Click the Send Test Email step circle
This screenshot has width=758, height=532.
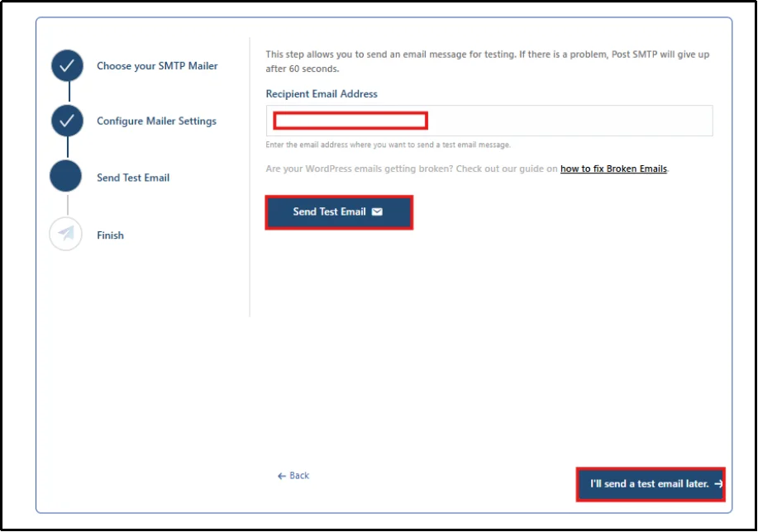click(66, 176)
